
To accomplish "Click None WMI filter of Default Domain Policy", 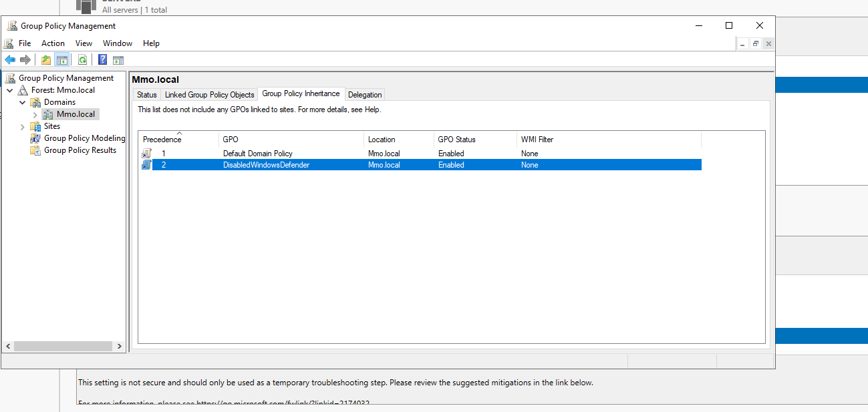I will tap(530, 154).
